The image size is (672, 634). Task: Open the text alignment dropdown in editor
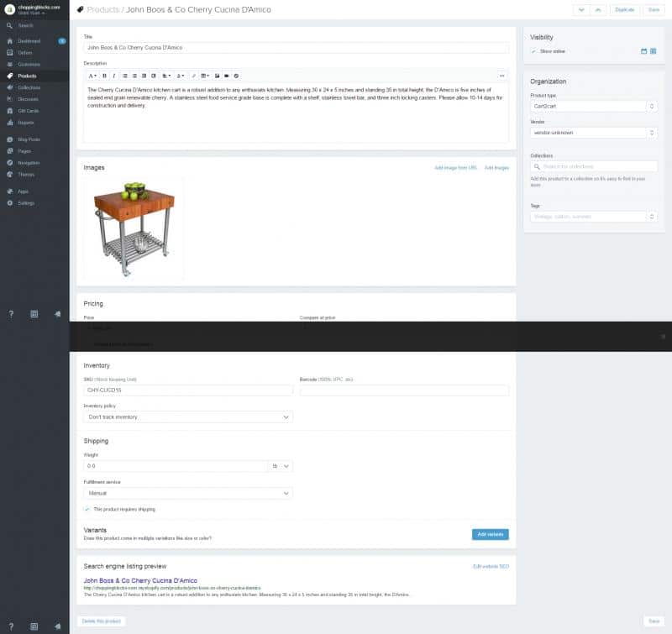pos(166,76)
